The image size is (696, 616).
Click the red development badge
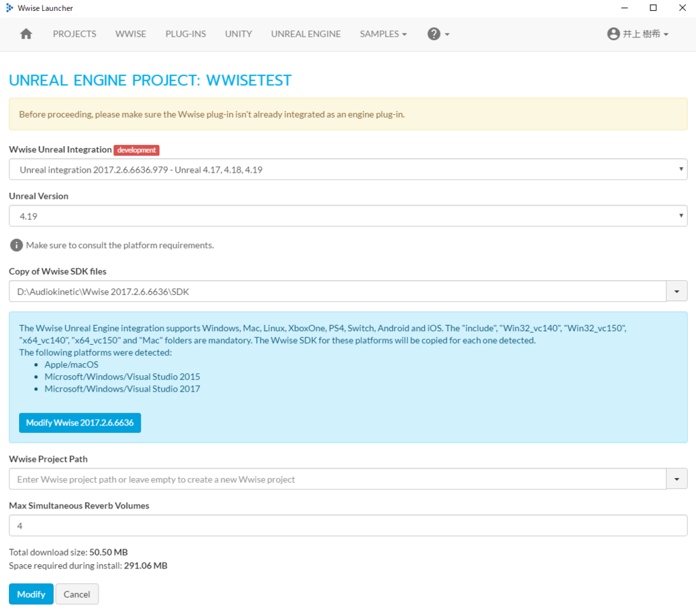click(x=137, y=150)
